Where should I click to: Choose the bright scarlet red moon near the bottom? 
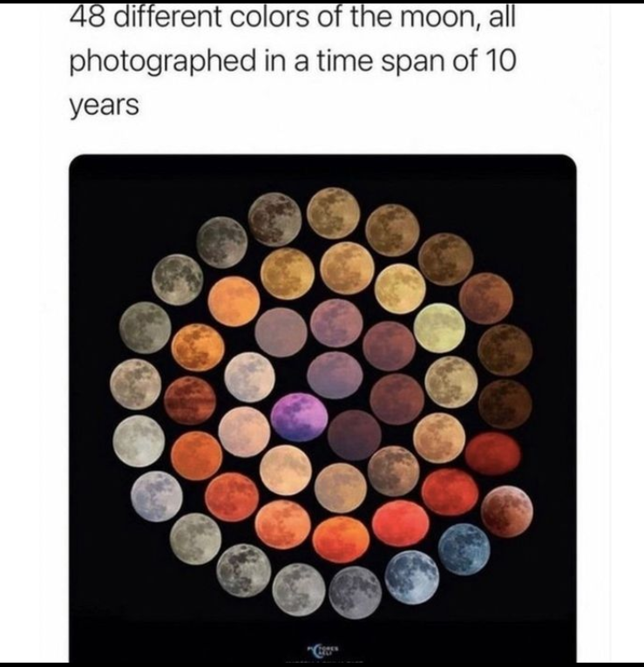(400, 523)
